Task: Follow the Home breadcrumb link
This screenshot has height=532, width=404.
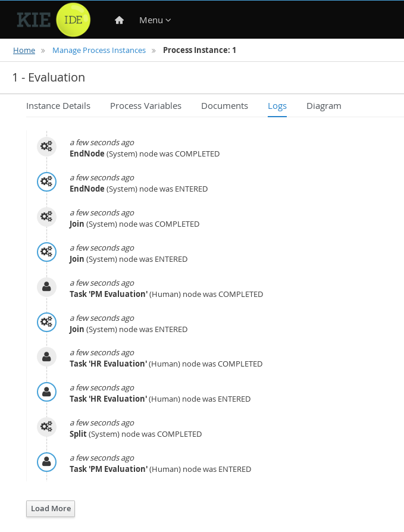Action: [x=24, y=51]
